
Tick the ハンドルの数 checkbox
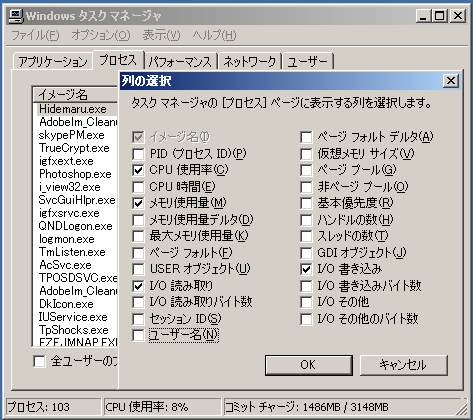click(x=306, y=220)
